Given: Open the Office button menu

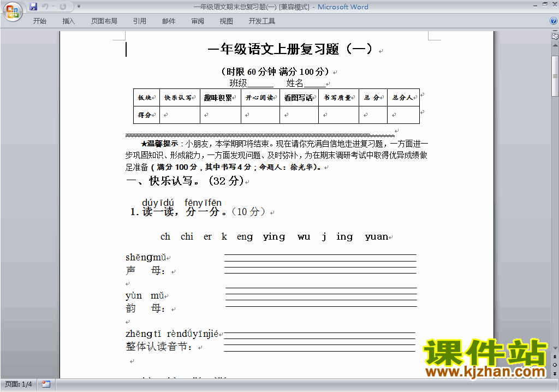Looking at the screenshot, I should click(x=13, y=11).
